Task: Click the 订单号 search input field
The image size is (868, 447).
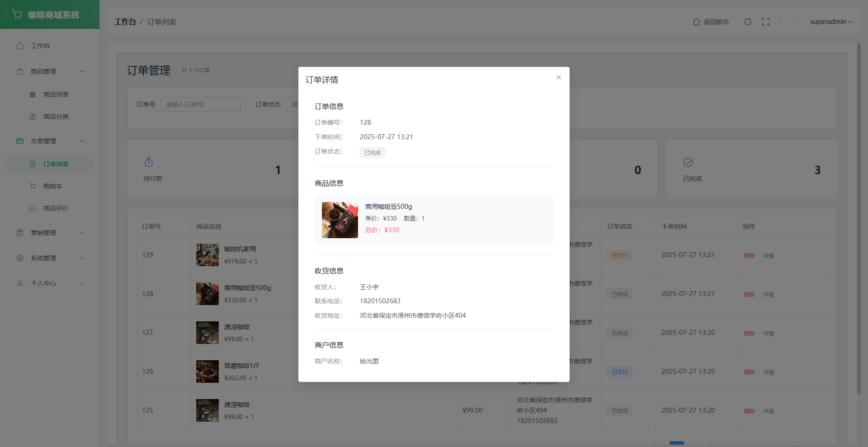Action: (201, 104)
